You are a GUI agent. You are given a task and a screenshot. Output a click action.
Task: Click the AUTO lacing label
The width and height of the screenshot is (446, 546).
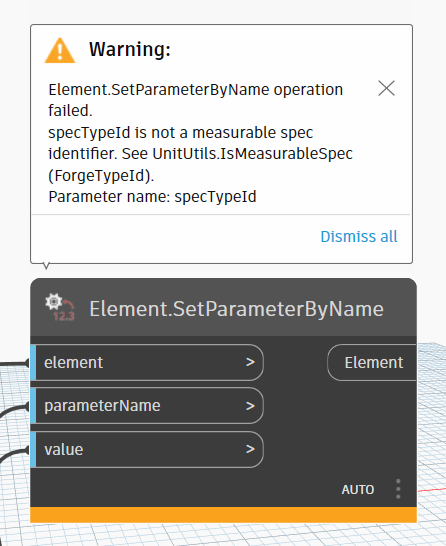tap(358, 490)
